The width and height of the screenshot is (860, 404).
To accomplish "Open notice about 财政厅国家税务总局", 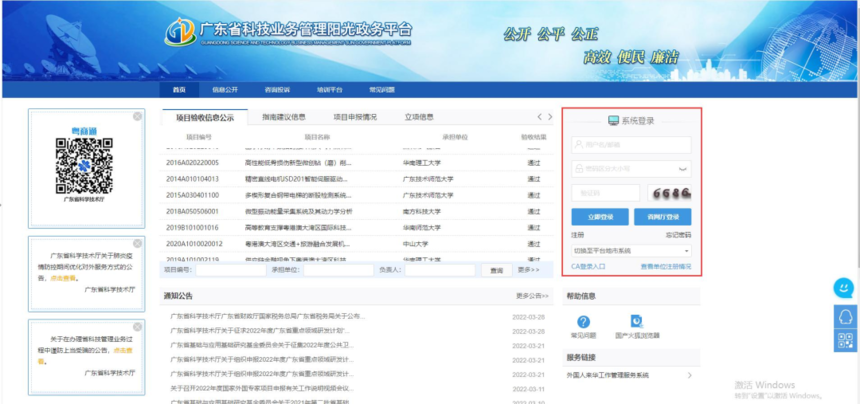I will (268, 317).
